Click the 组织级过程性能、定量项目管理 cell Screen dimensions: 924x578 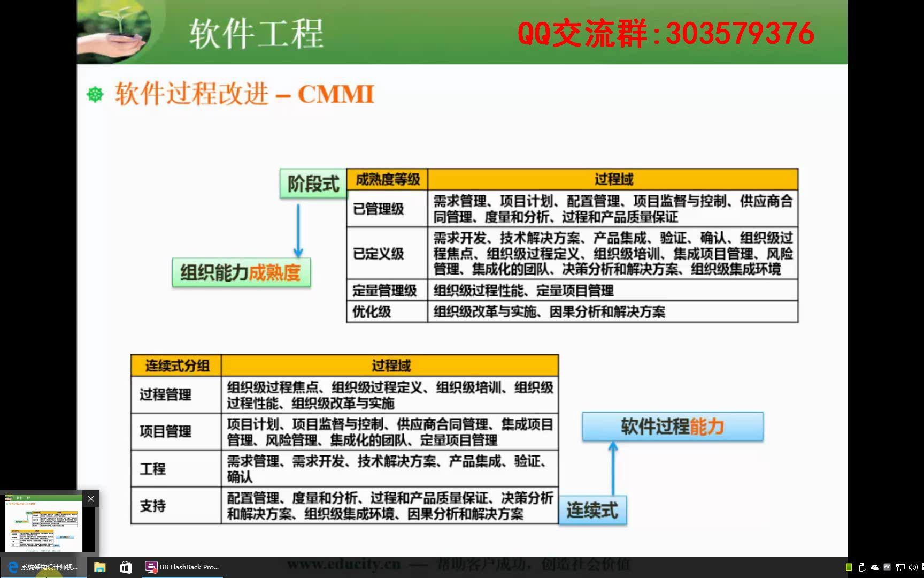pyautogui.click(x=613, y=291)
